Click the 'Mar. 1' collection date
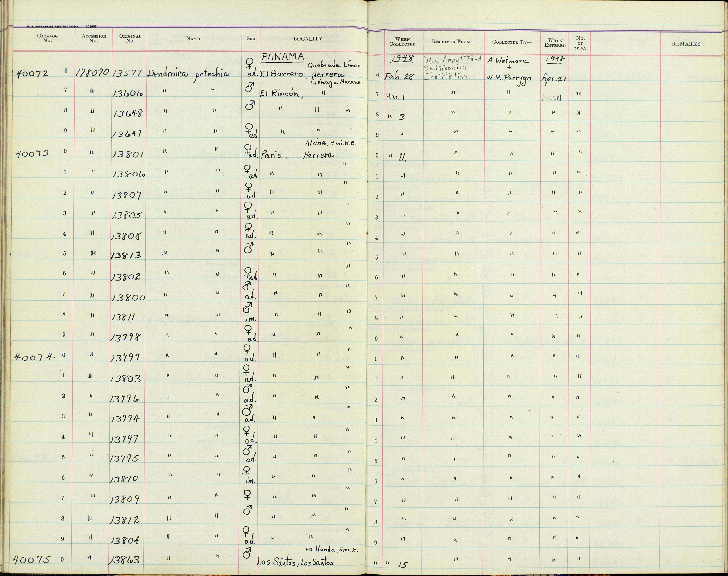This screenshot has width=728, height=576. pos(395,96)
